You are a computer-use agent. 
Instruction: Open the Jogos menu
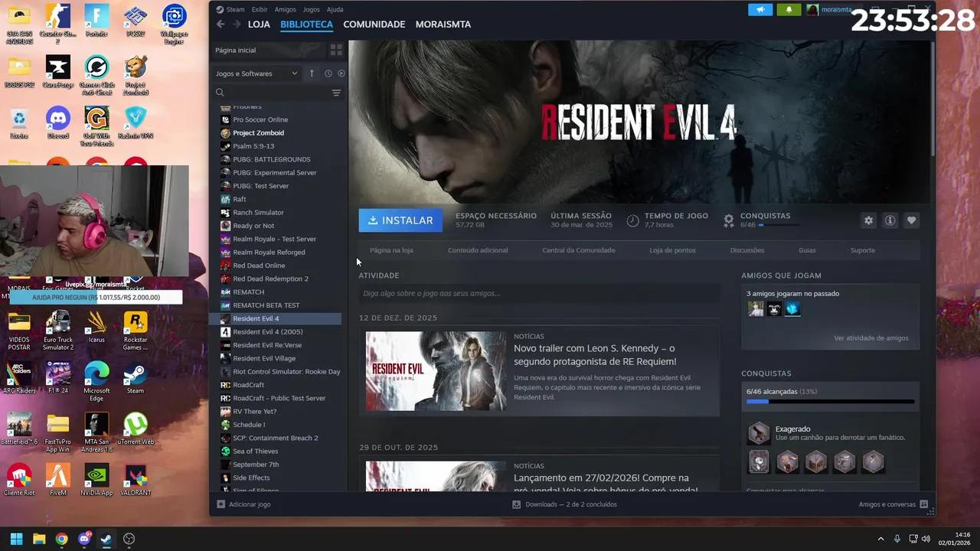coord(312,10)
